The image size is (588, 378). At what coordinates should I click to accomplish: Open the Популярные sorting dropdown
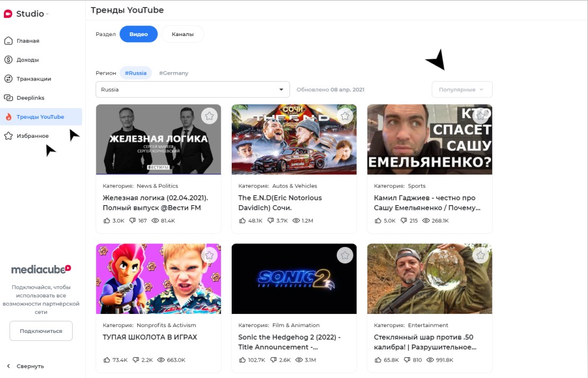[462, 90]
